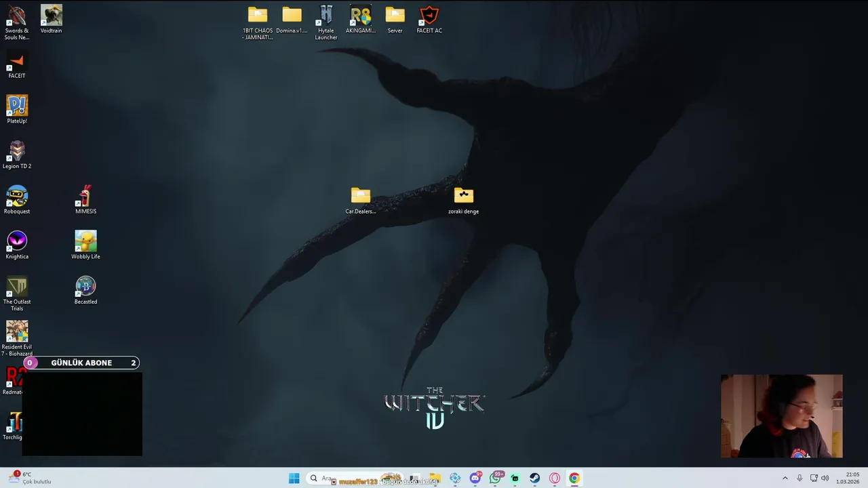The image size is (868, 488).
Task: Select the Server folder
Action: coord(395,20)
